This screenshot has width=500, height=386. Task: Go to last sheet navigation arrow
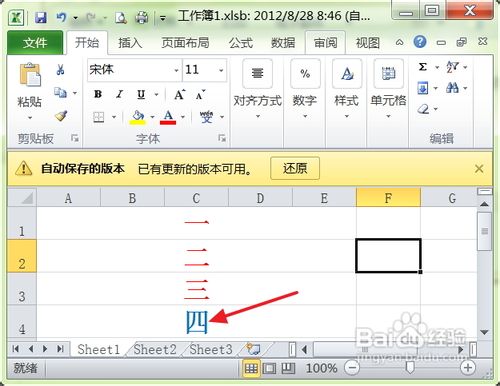tap(60, 349)
